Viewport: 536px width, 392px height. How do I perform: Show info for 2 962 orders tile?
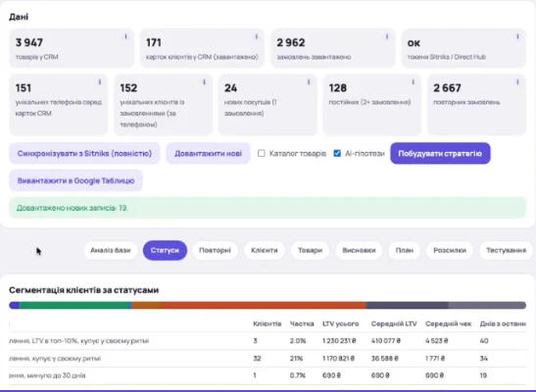(387, 36)
